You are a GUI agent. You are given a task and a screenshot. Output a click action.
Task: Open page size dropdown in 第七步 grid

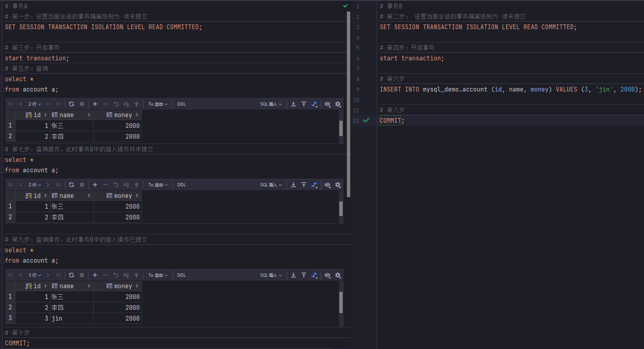tap(35, 185)
